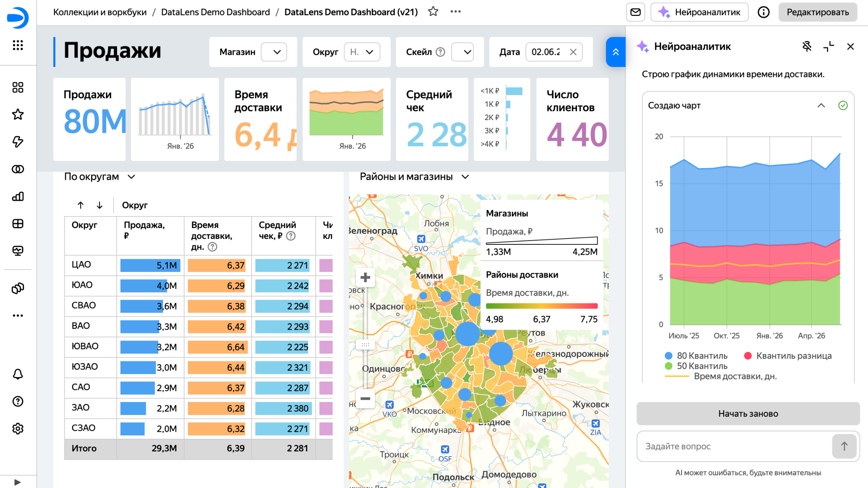Screen dimensions: 868x488
Task: Click the Время доставки column hint icon
Action: [212, 247]
